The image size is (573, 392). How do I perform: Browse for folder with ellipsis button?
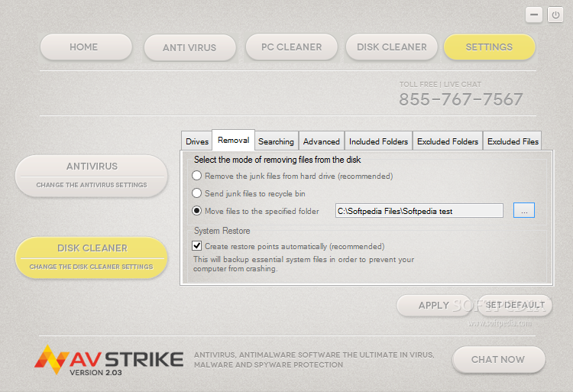pyautogui.click(x=524, y=210)
